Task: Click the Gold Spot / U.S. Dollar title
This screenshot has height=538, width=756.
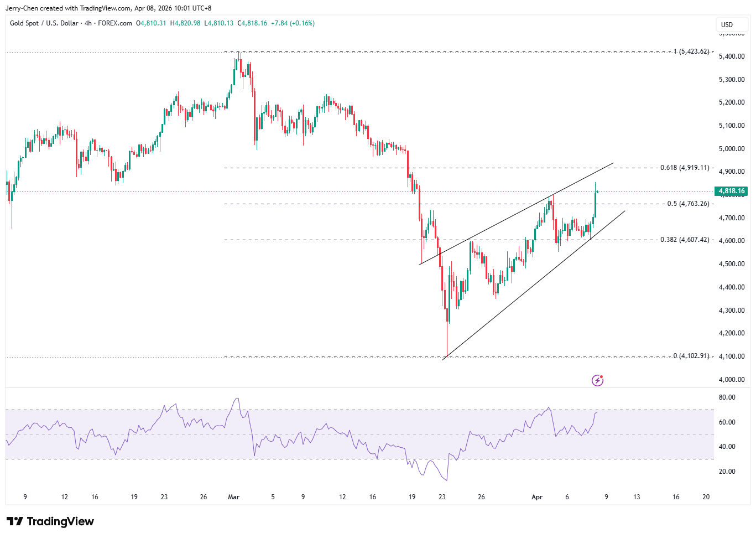Action: (x=43, y=23)
